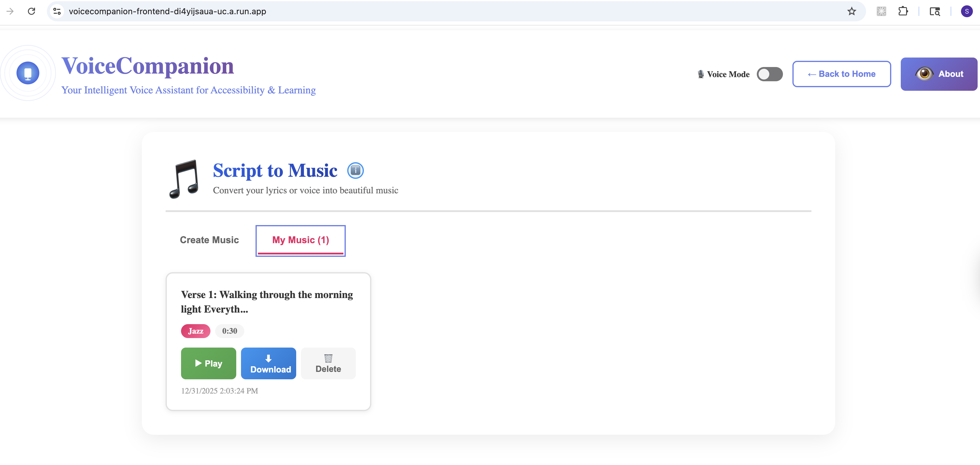Play the Jazz track

pos(208,363)
